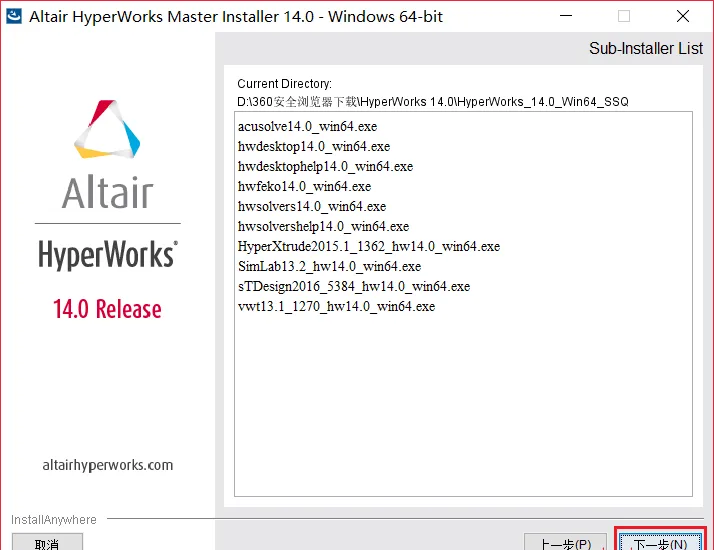Minimize the installer window

pyautogui.click(x=566, y=16)
